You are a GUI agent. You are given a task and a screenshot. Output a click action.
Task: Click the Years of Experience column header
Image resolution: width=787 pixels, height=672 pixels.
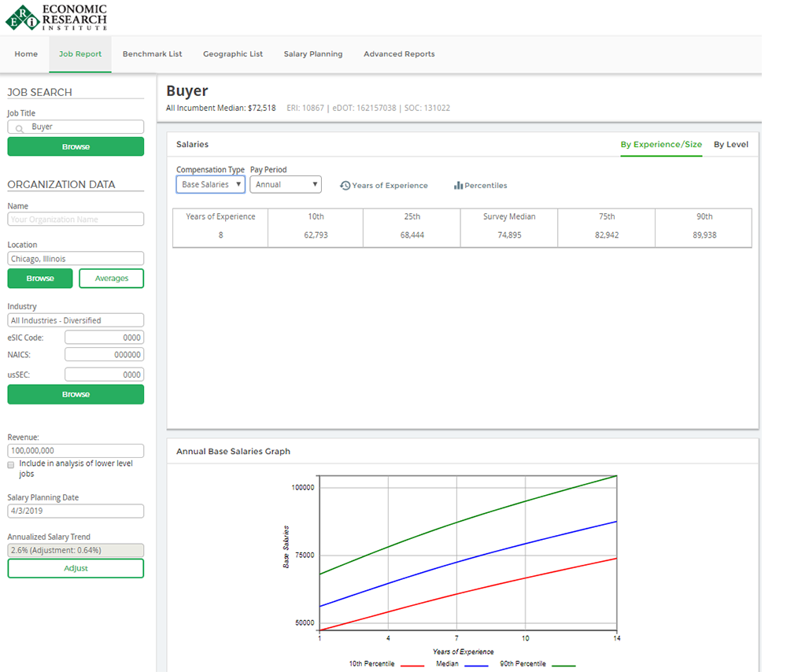pos(221,216)
